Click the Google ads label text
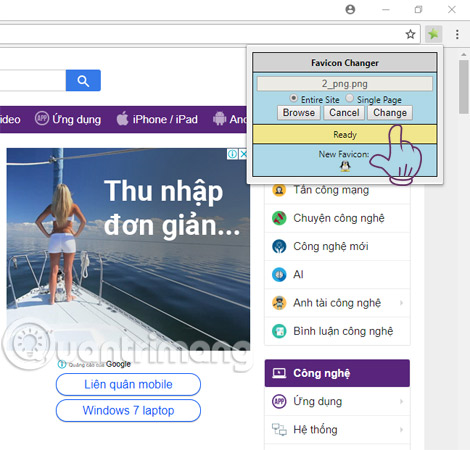470x450 pixels. pos(118,364)
